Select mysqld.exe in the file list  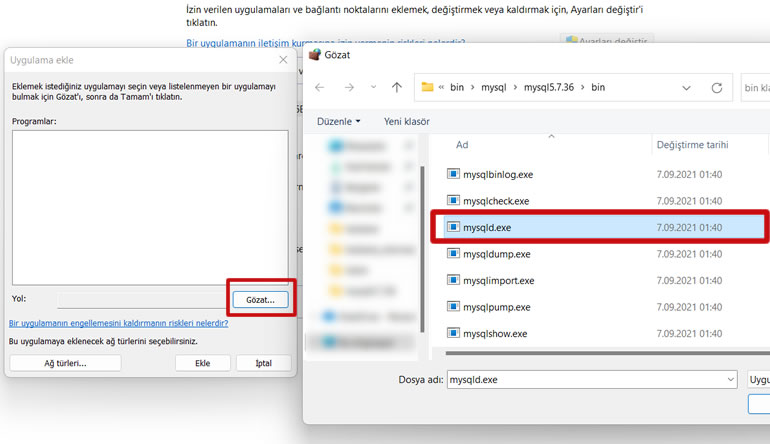[x=487, y=228]
